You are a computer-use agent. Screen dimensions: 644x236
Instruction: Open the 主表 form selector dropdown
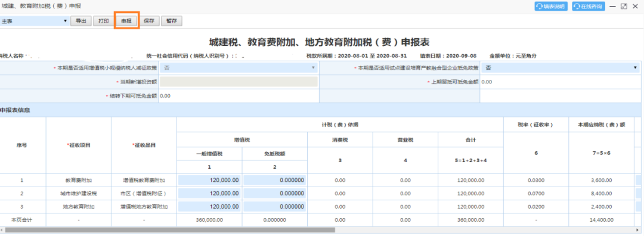(x=35, y=21)
